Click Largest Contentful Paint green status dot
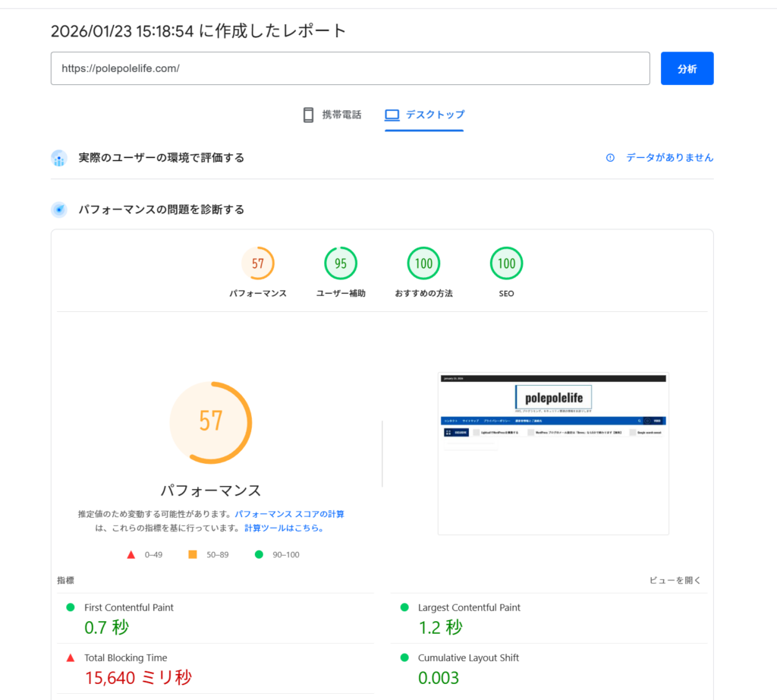This screenshot has height=700, width=777. [x=404, y=607]
